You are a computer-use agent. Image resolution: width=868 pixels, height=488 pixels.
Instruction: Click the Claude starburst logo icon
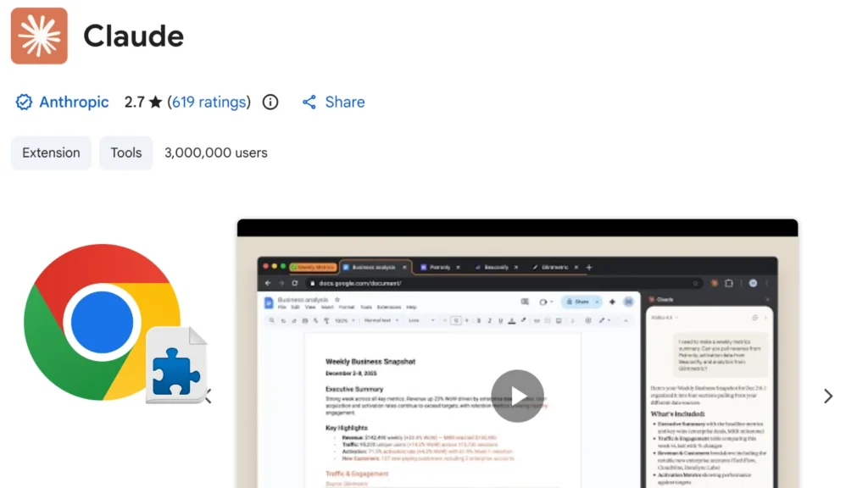tap(38, 36)
